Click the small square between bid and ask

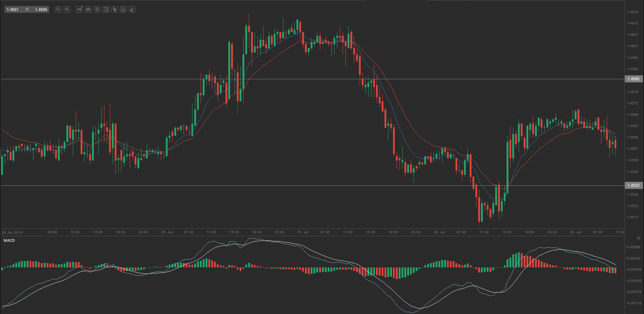(x=27, y=9)
